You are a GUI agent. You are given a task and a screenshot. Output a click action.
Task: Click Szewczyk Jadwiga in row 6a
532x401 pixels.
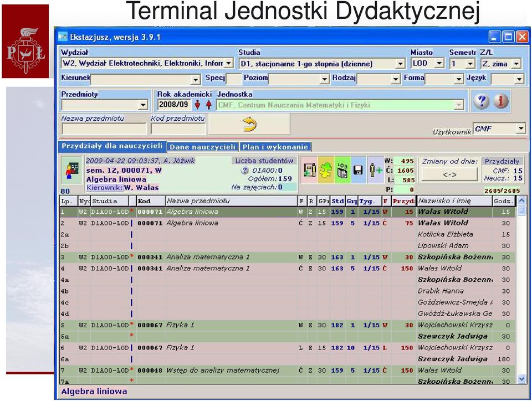pos(453,358)
